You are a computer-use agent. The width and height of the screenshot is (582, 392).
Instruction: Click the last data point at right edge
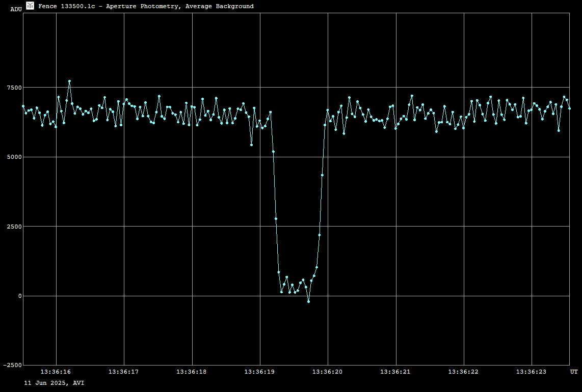[x=569, y=108]
